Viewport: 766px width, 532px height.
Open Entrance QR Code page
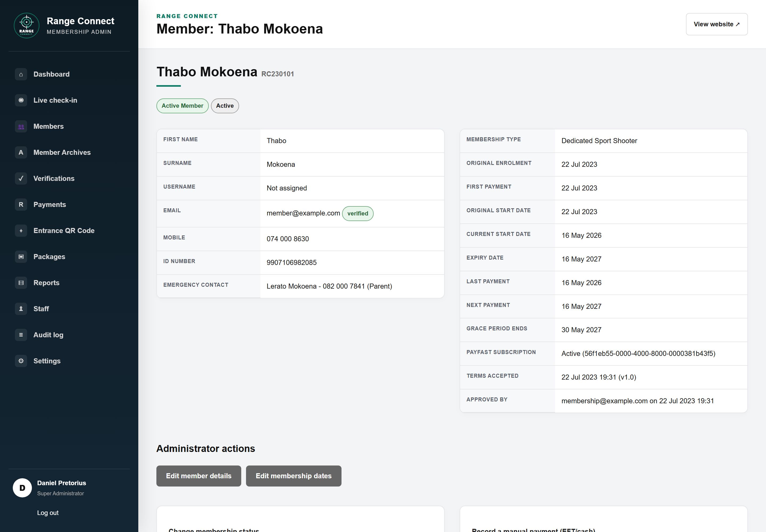click(64, 231)
